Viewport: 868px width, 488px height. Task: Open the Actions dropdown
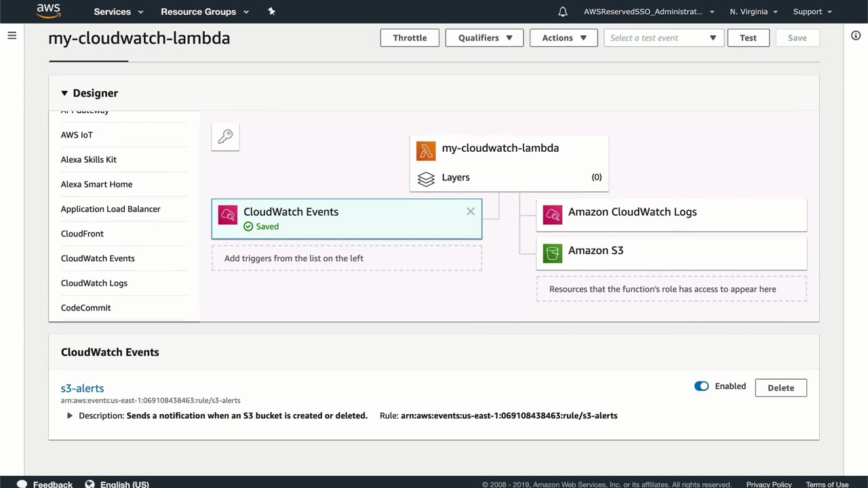564,38
